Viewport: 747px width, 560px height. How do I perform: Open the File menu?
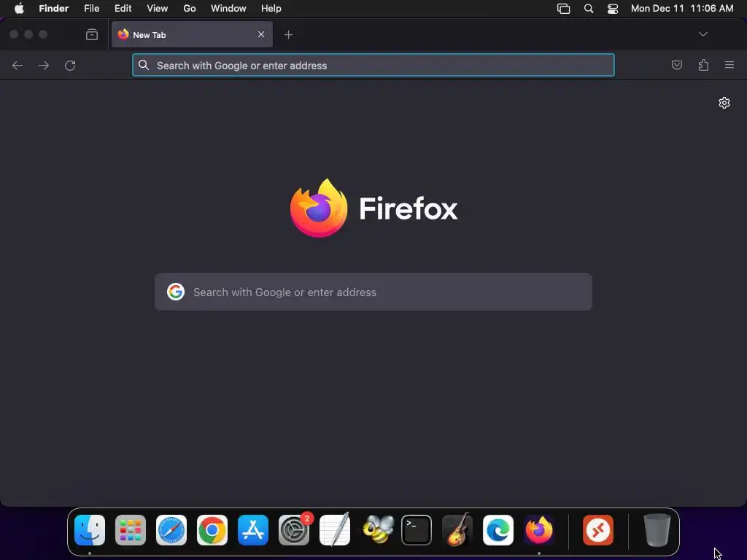tap(91, 9)
